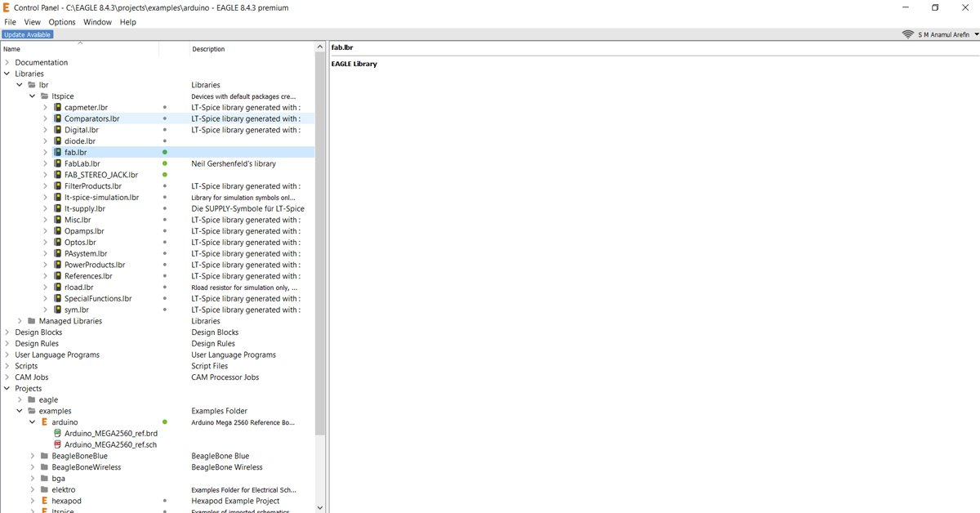Select the elektro examples folder
Viewport: 980px width, 513px height.
point(64,490)
